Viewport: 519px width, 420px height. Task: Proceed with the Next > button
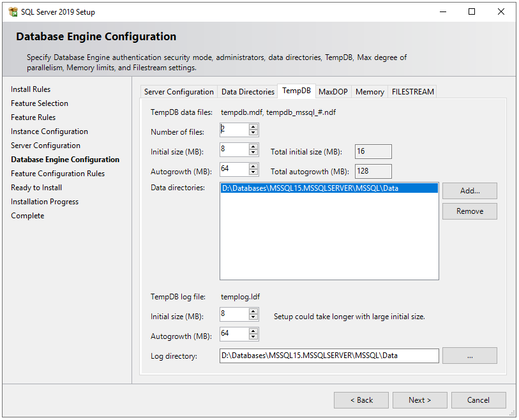point(419,400)
